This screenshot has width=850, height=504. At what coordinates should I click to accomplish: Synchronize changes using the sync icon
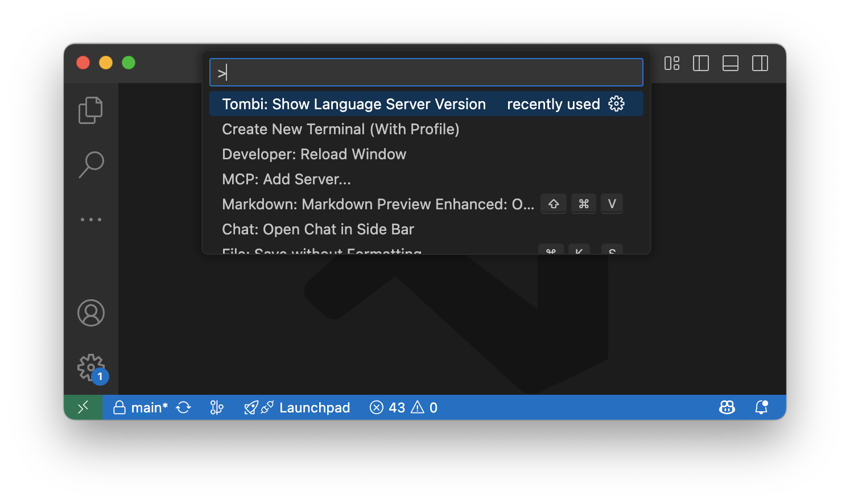click(183, 407)
